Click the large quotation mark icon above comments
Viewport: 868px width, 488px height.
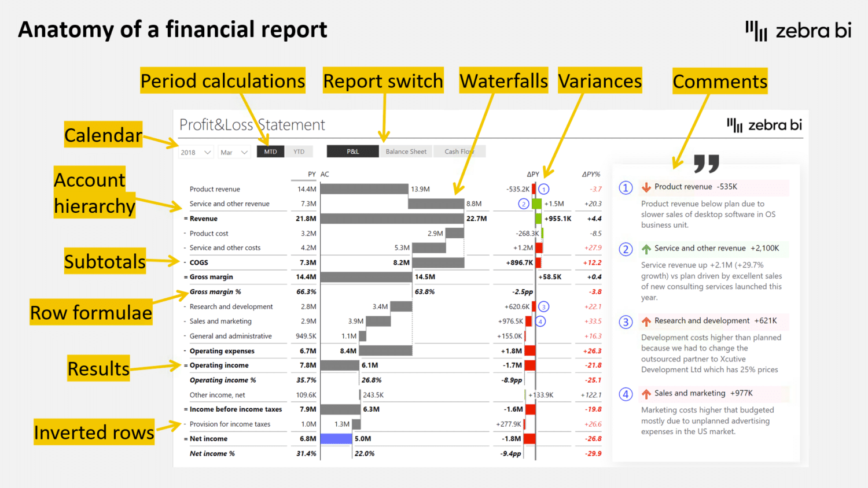[706, 164]
